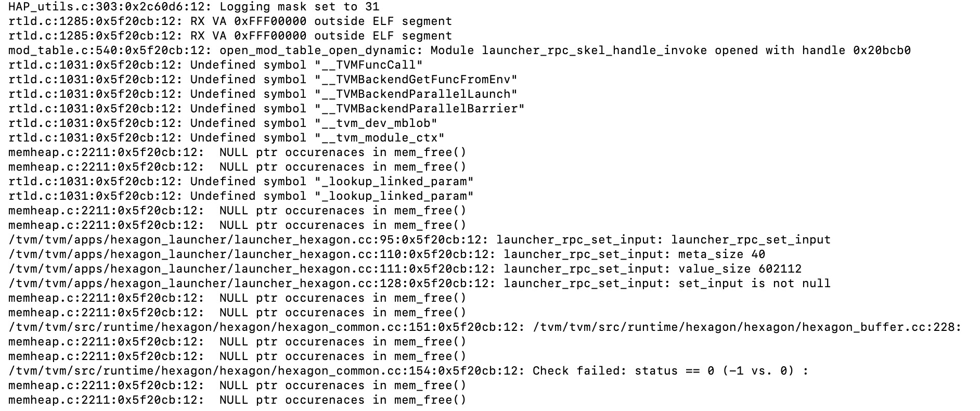Click the "set_input is not null" message
The image size is (980, 411).
click(754, 284)
